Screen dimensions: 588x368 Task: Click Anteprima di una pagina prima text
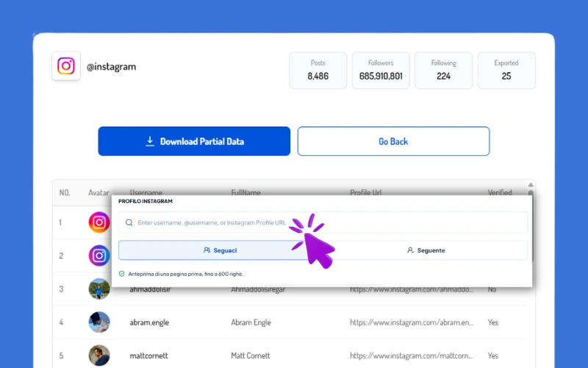186,274
